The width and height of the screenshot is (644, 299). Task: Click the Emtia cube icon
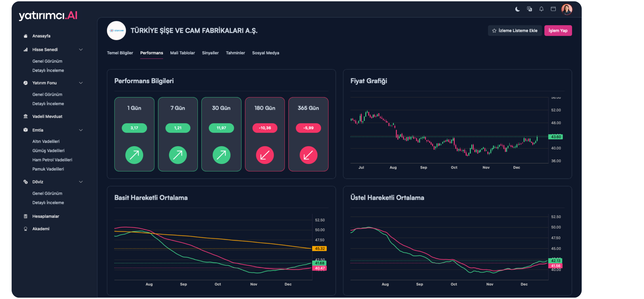point(25,130)
